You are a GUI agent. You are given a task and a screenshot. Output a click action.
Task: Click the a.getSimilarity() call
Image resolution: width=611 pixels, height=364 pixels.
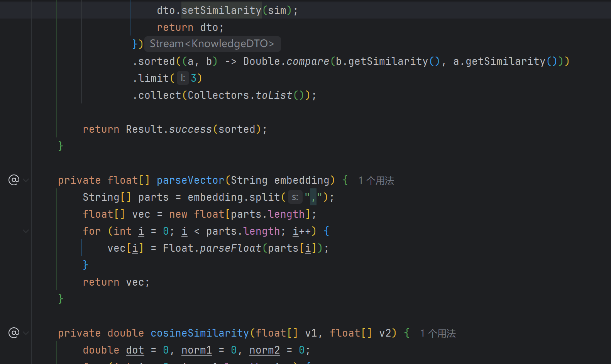tap(505, 61)
